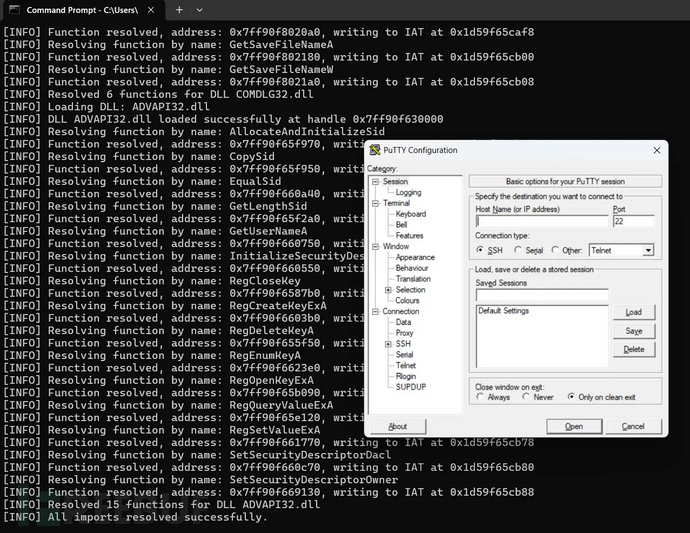
Task: Open the terminal profiles dropdown chevron
Action: (199, 10)
